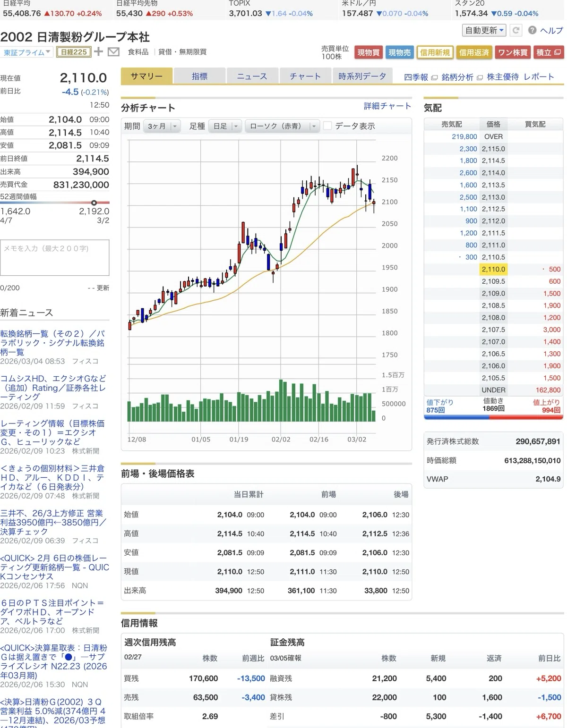Screen dimensions: 567x728
Task: Open news <QUICK>決算星取表:日清粉G
Action: pos(54,661)
